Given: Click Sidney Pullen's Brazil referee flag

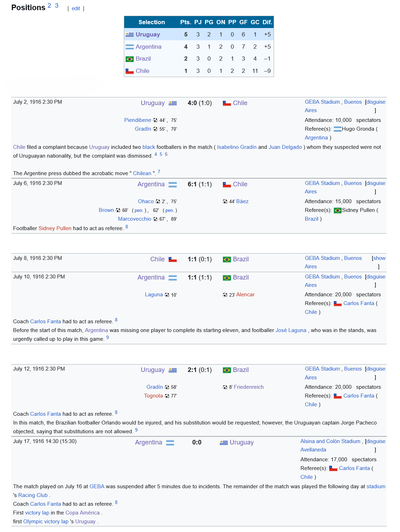Looking at the screenshot, I should 338,210.
